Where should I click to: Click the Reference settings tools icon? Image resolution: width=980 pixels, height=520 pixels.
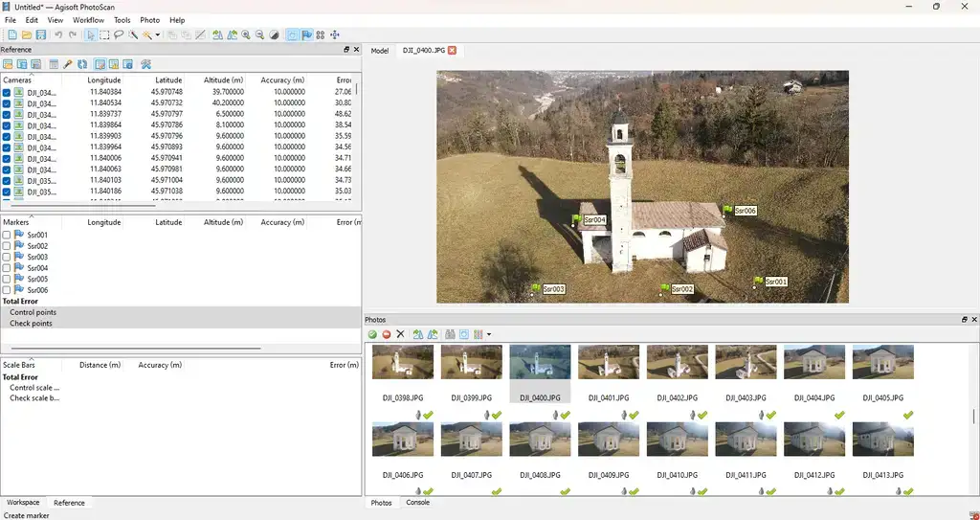point(146,64)
